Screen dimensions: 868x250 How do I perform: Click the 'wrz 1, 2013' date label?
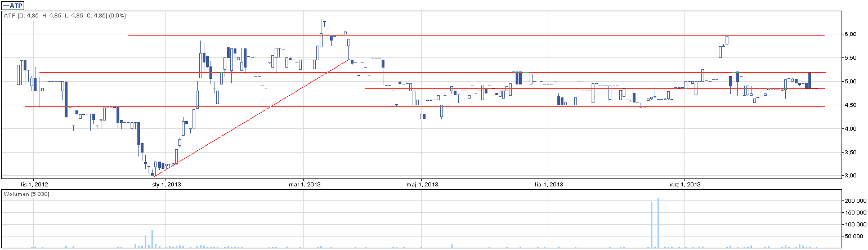tap(685, 184)
